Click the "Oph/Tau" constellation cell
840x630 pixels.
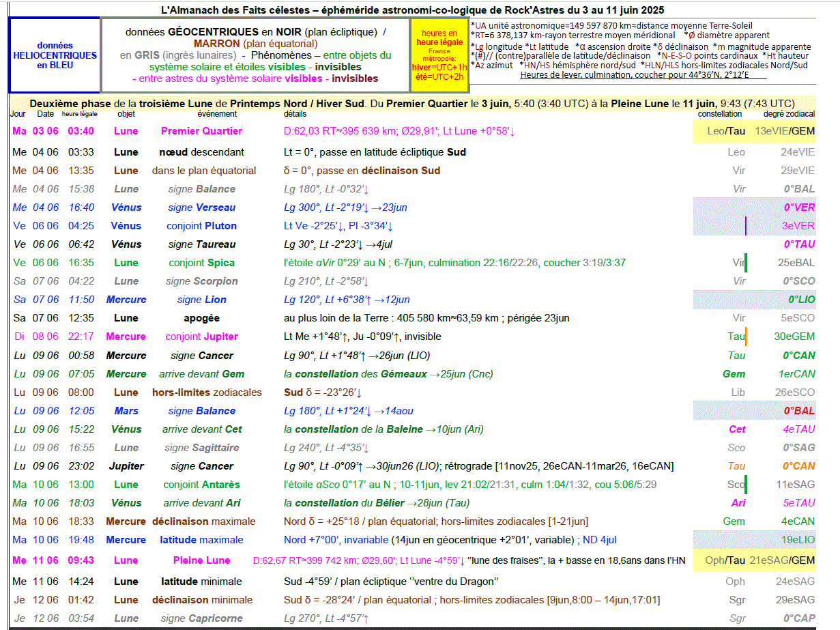[726, 560]
